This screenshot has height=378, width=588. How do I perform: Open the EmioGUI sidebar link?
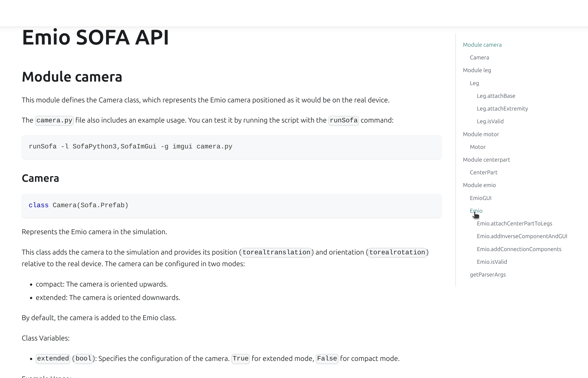[x=480, y=198]
